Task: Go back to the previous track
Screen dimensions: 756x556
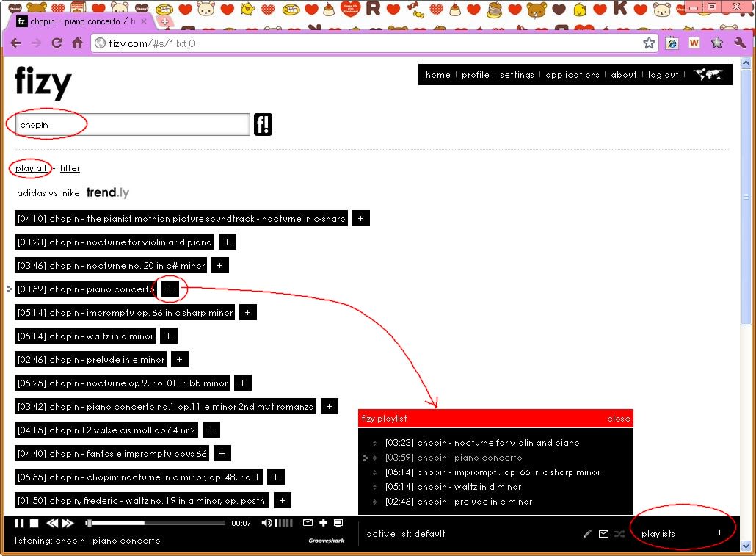Action: 52,523
